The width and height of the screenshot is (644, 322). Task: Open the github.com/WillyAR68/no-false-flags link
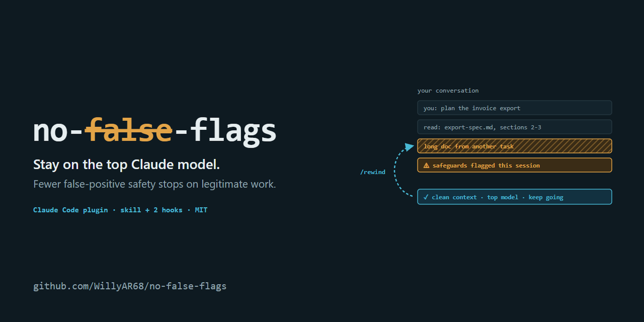[x=130, y=286]
